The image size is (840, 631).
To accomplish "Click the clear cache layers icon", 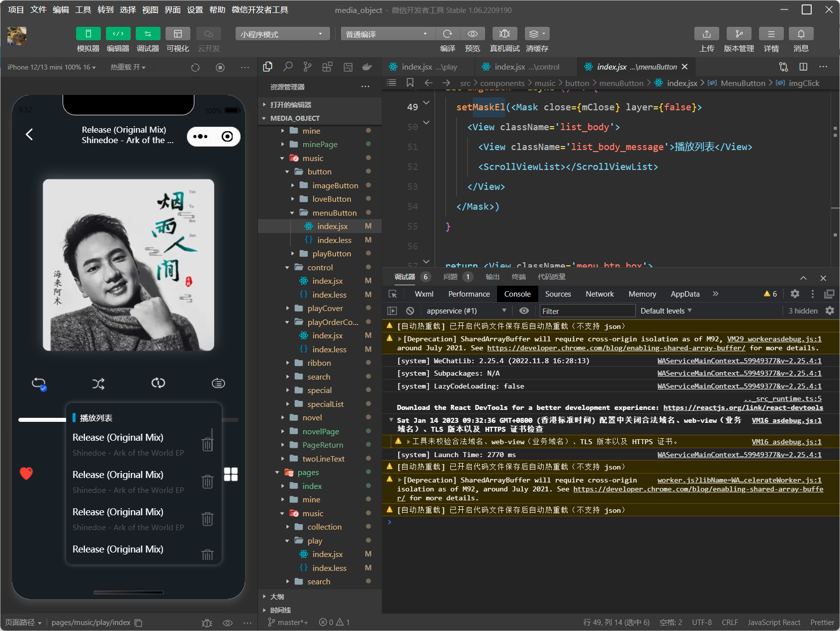I will coord(537,34).
